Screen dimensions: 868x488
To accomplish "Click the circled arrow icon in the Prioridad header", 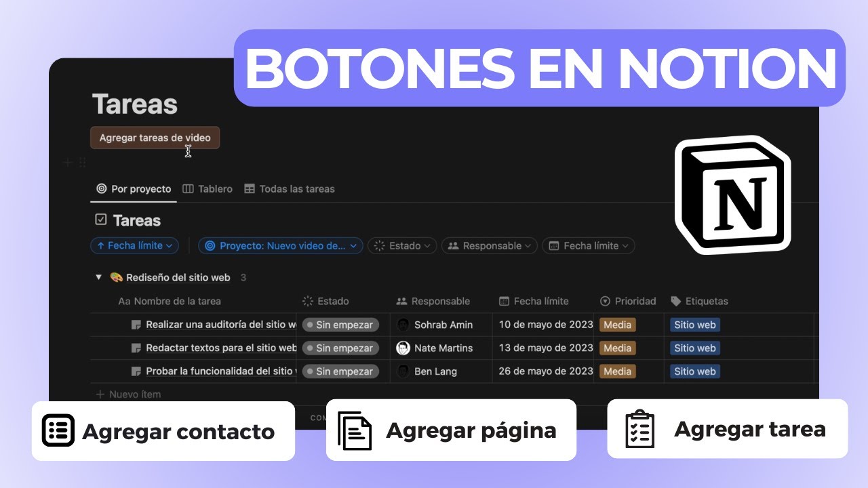I will tap(606, 301).
